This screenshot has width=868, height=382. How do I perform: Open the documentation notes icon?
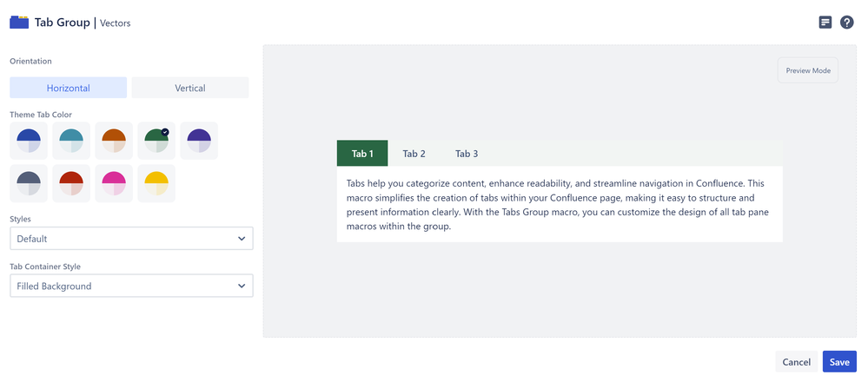pos(825,23)
